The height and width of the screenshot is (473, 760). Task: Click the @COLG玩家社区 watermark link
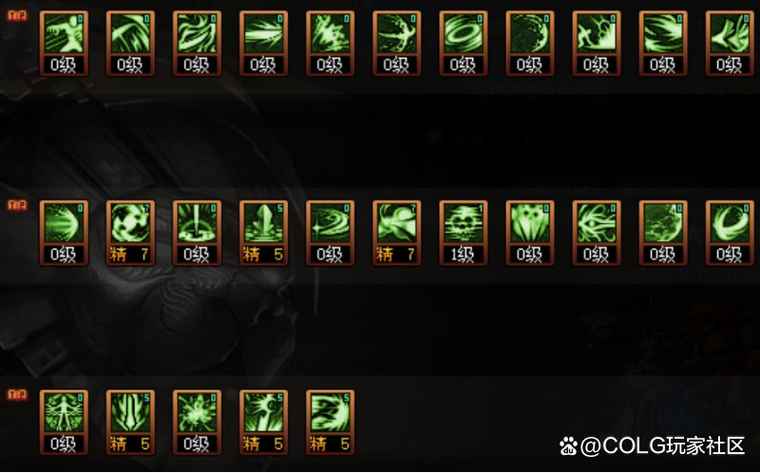pyautogui.click(x=652, y=446)
